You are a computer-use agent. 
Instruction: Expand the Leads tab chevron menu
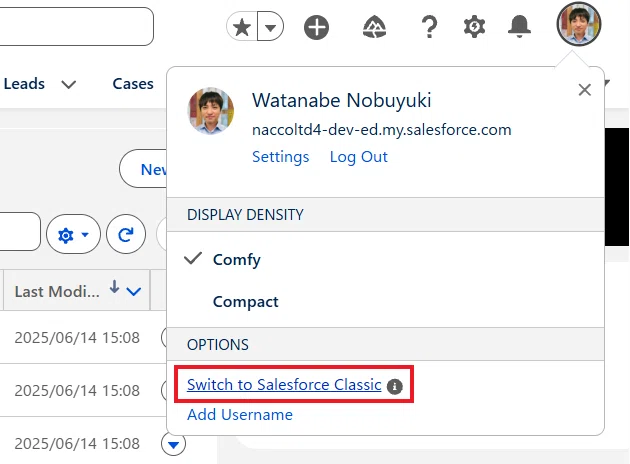click(69, 84)
